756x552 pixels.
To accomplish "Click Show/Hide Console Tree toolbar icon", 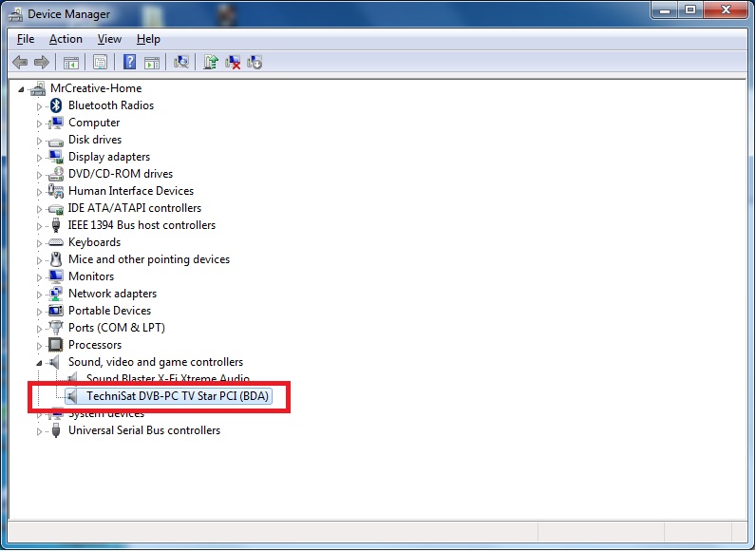I will tap(70, 63).
